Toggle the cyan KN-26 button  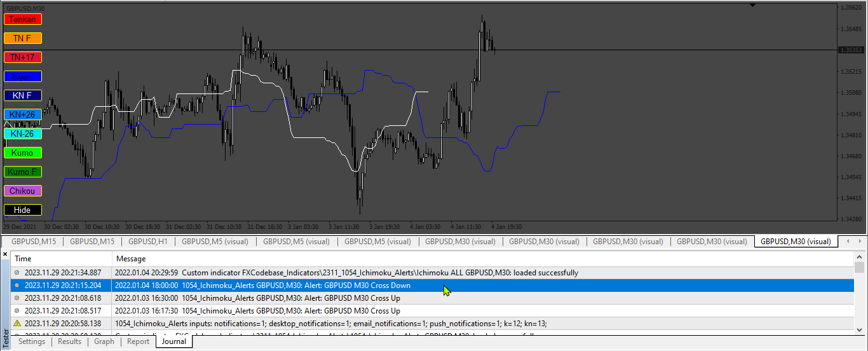coord(23,134)
